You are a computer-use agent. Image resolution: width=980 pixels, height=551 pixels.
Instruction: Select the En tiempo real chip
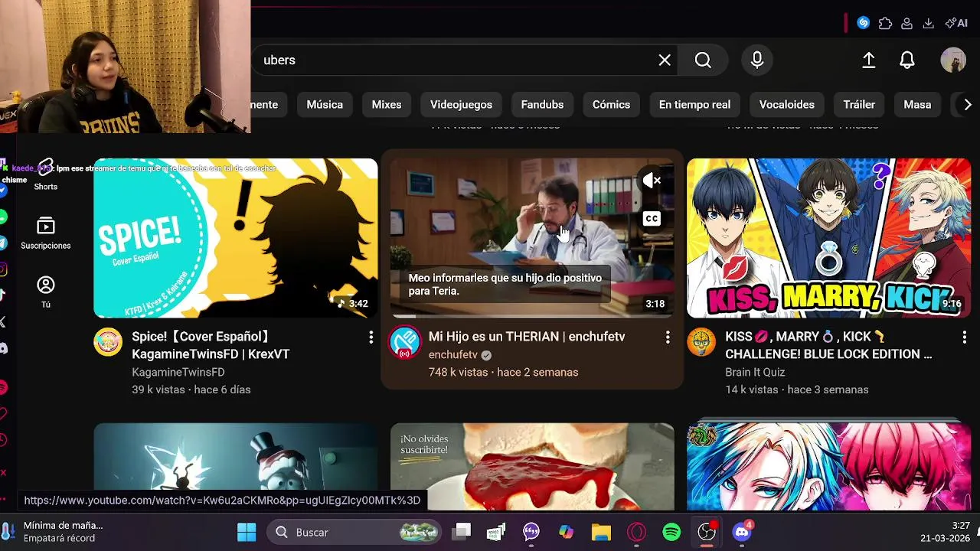[694, 105]
